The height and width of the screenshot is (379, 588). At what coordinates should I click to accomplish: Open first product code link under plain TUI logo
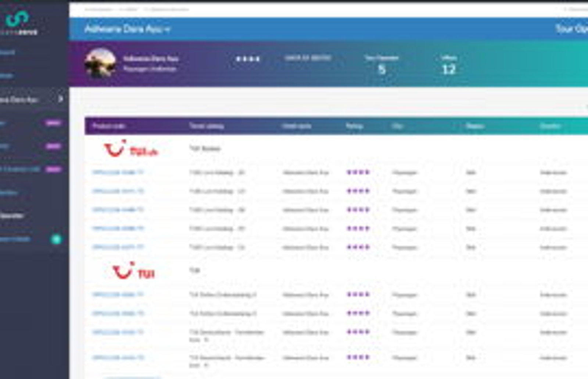click(118, 295)
